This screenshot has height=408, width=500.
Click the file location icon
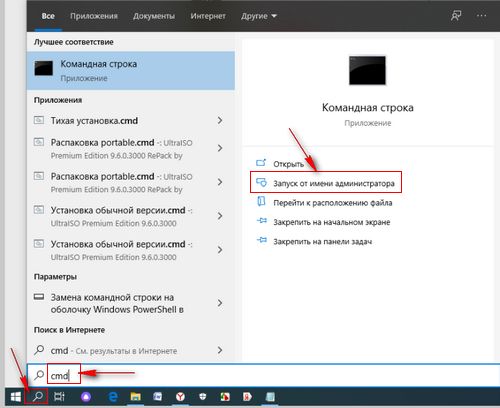pos(261,202)
